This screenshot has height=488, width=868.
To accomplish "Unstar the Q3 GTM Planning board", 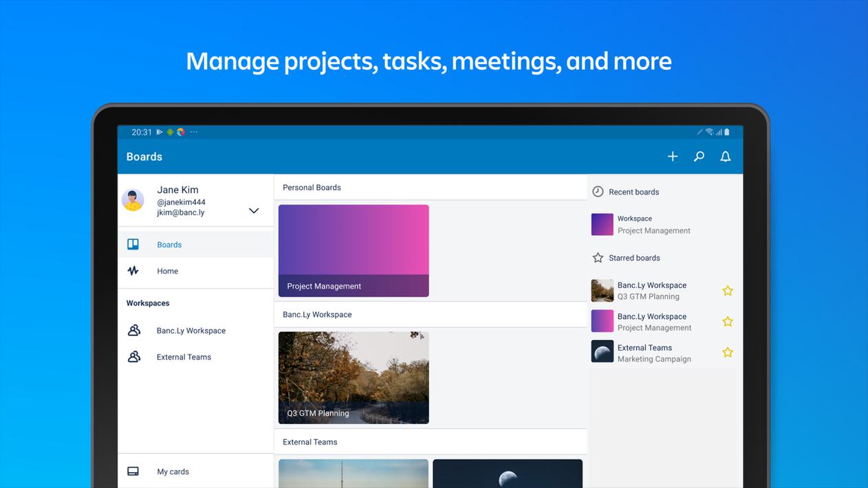I will (x=728, y=291).
